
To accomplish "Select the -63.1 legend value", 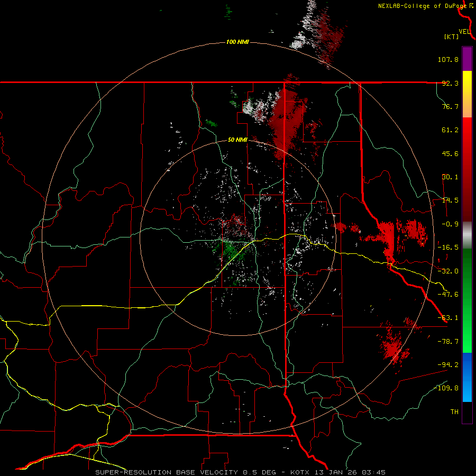I will [x=448, y=318].
